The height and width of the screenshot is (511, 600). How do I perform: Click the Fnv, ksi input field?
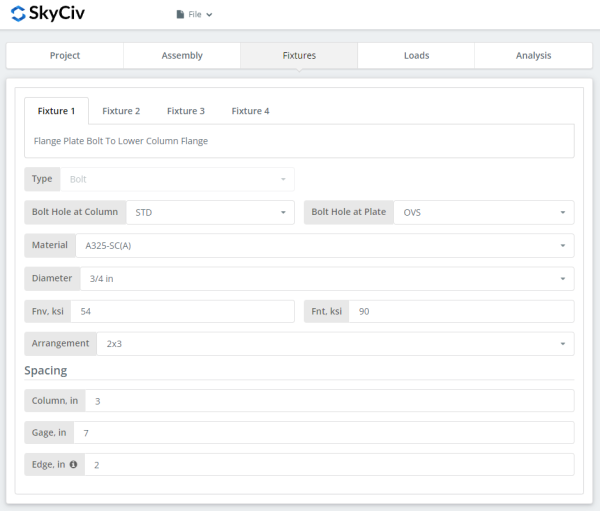tap(182, 311)
